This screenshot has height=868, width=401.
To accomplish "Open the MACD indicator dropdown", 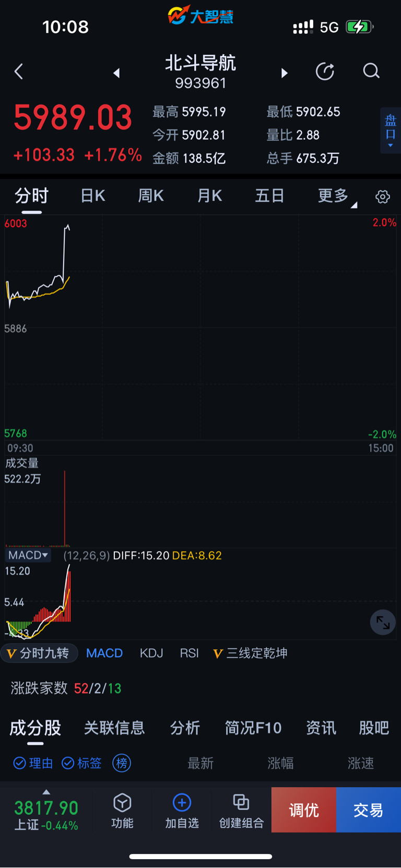I will click(28, 555).
